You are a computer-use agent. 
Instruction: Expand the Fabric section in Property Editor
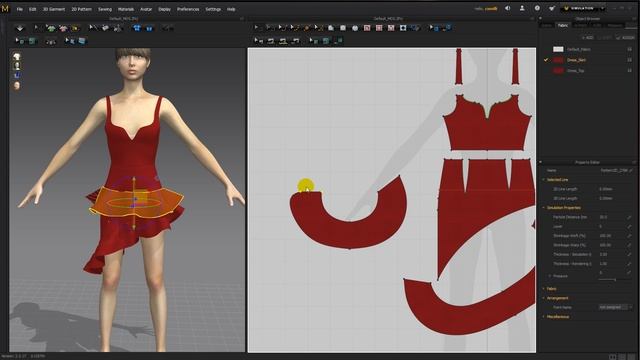[x=544, y=289]
